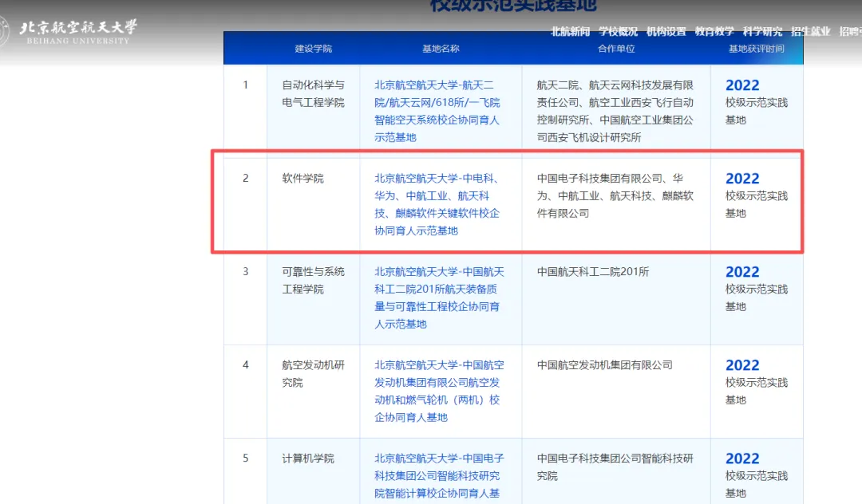The width and height of the screenshot is (862, 504).
Task: Open the 中国航空发动机集团 base link
Action: click(x=439, y=391)
